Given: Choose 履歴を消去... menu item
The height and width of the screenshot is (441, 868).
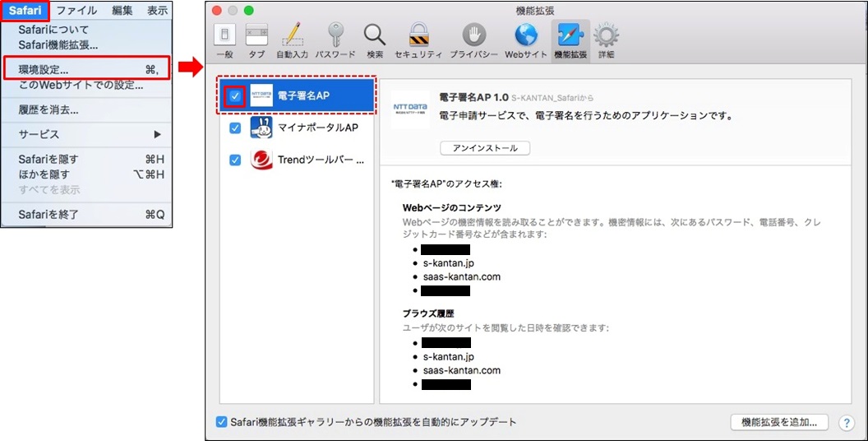Looking at the screenshot, I should [86, 109].
